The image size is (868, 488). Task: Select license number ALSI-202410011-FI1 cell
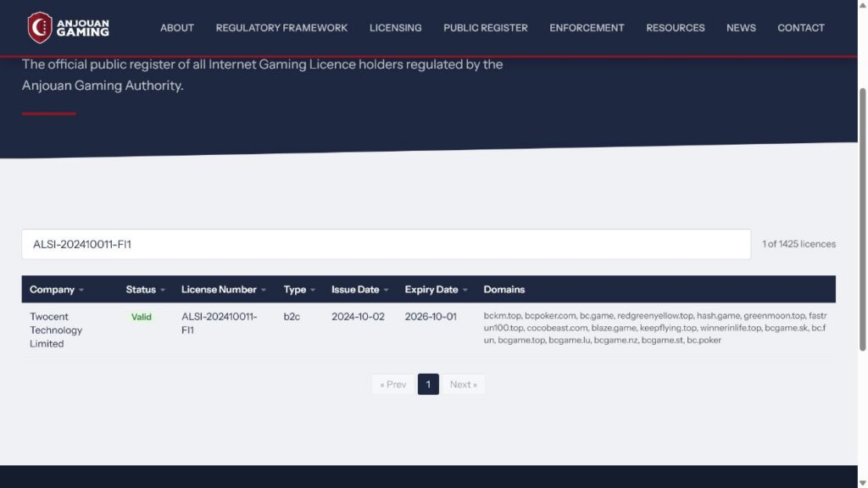point(220,323)
